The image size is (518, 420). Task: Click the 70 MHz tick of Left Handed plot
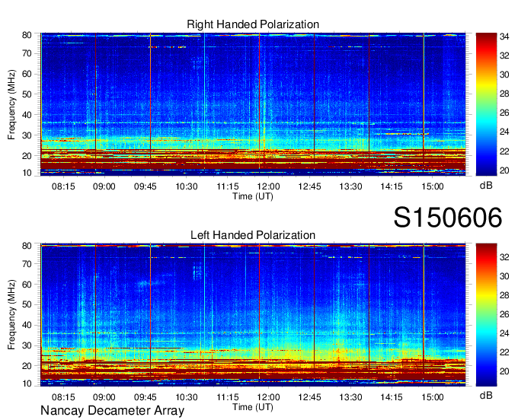click(27, 264)
